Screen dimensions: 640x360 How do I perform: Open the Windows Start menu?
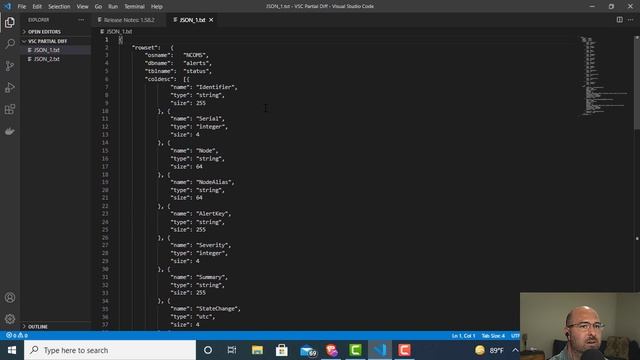coord(12,350)
